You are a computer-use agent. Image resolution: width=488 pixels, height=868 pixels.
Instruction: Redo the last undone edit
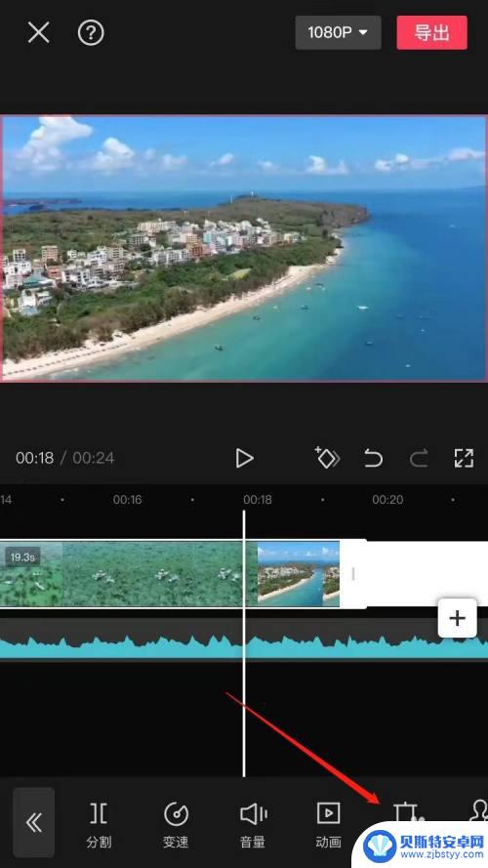pyautogui.click(x=419, y=458)
